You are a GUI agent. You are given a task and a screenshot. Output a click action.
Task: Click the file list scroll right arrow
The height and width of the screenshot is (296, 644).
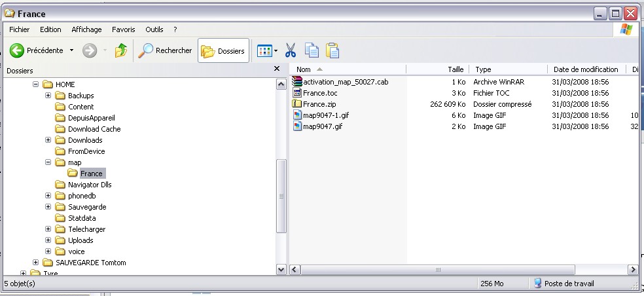pyautogui.click(x=633, y=270)
